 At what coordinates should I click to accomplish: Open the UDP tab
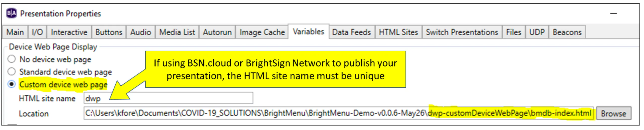pyautogui.click(x=537, y=32)
